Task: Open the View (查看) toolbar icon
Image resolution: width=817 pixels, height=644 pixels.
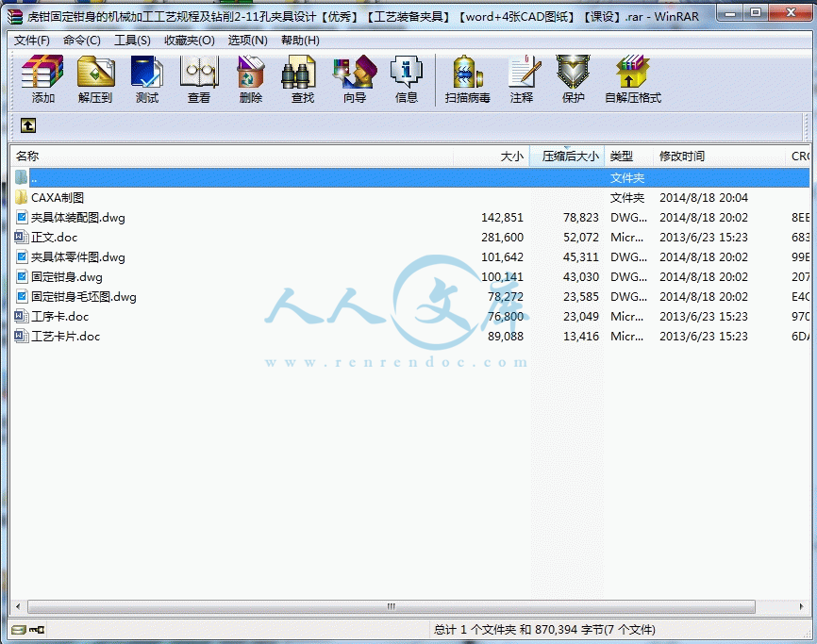Action: [x=198, y=72]
